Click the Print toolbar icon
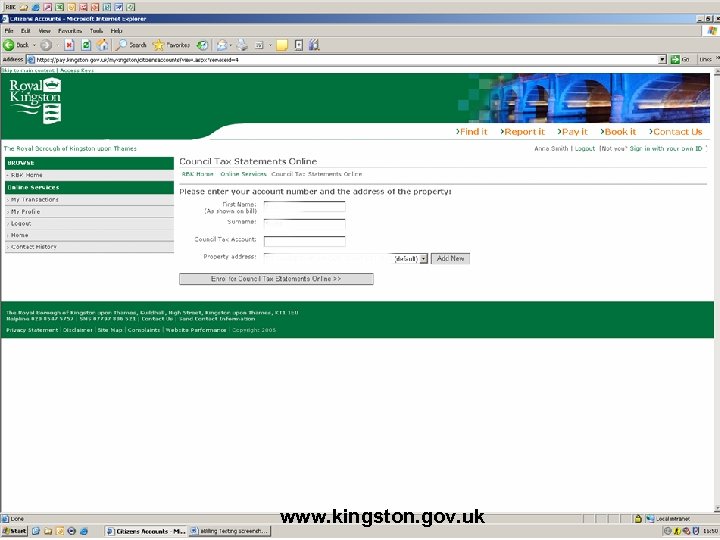 point(242,45)
